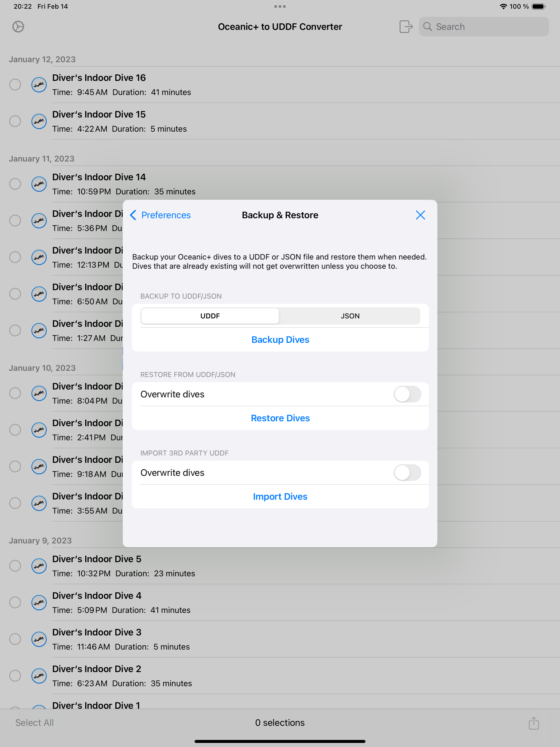
Task: Tap diver icon for 12:13 PM dive
Action: coord(39,257)
